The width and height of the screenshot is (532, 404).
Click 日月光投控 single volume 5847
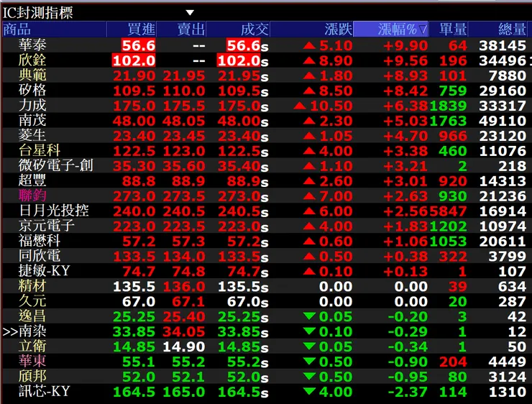(448, 211)
